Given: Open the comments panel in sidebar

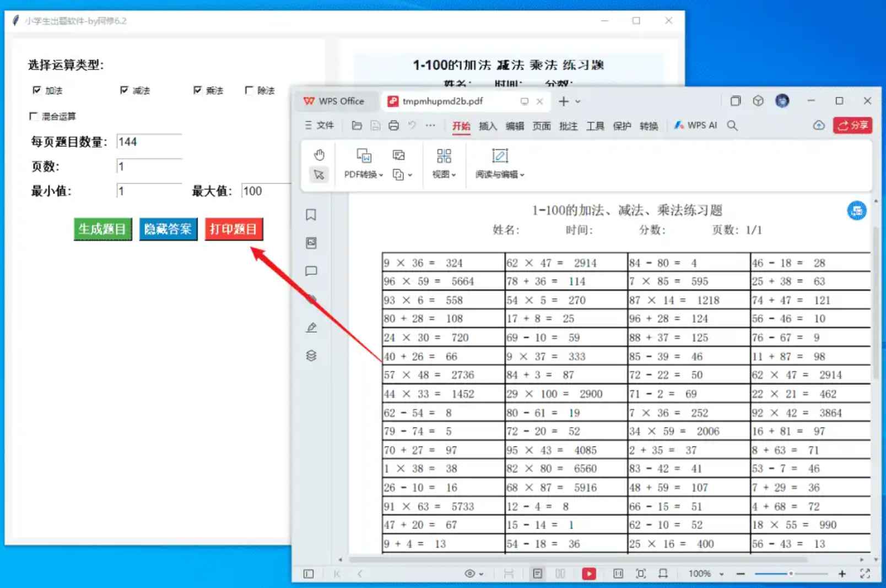Looking at the screenshot, I should 312,271.
